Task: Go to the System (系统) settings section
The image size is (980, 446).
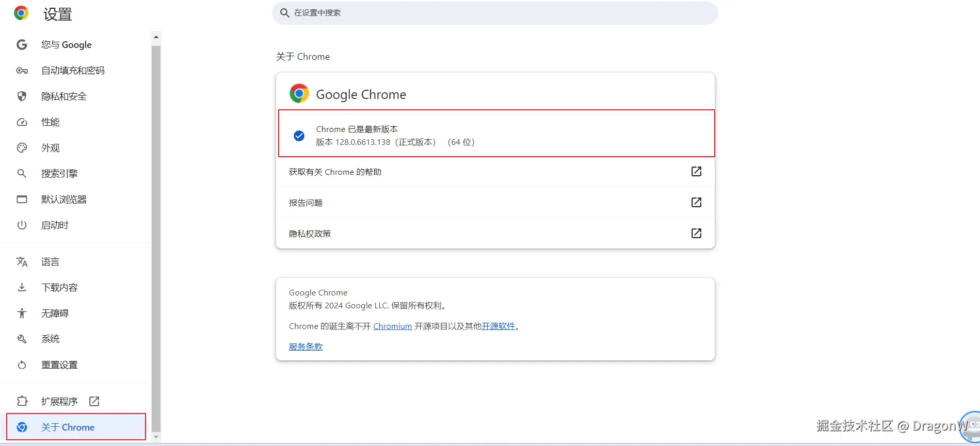Action: tap(51, 339)
